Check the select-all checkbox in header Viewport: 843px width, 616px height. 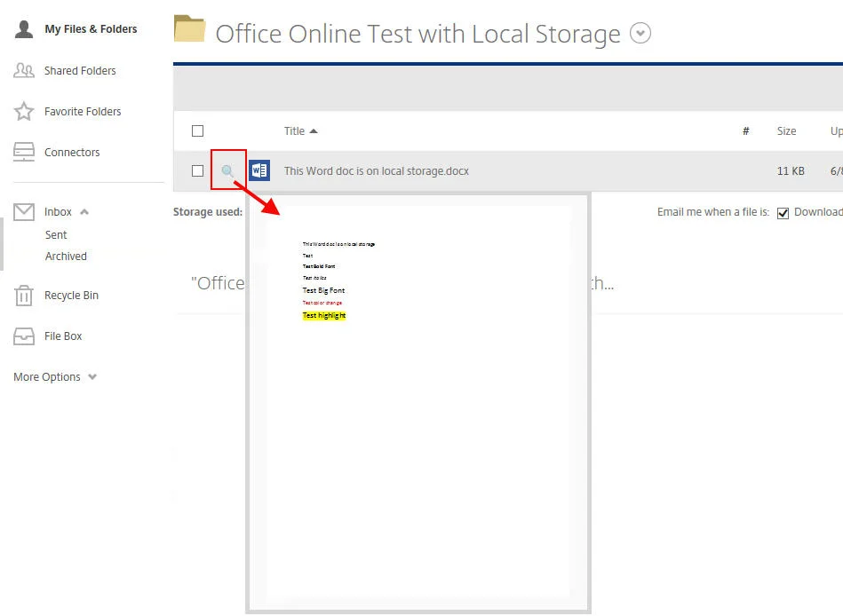tap(197, 131)
